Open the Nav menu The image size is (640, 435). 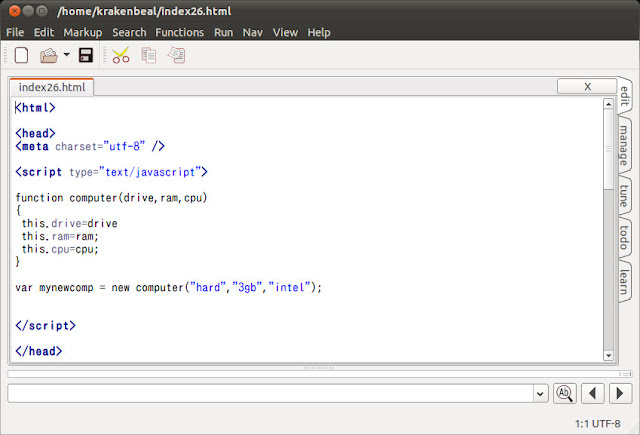(253, 32)
